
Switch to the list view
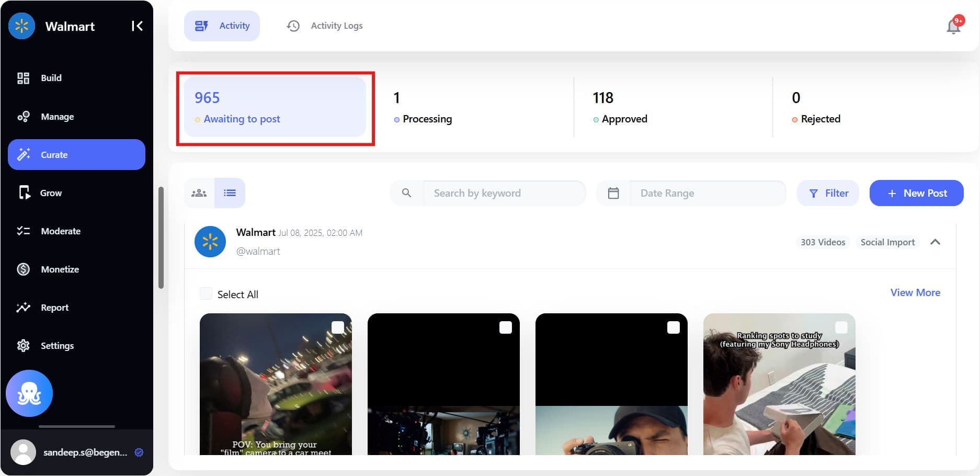click(x=230, y=193)
